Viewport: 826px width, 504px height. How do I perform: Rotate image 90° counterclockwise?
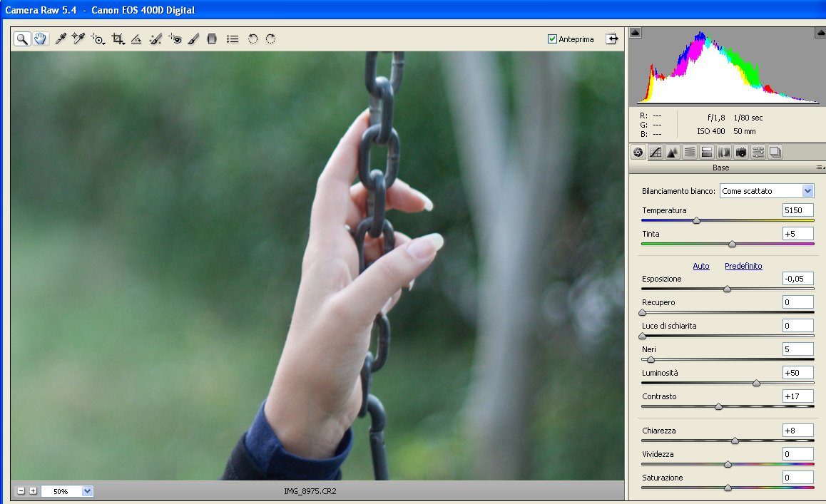[x=253, y=39]
